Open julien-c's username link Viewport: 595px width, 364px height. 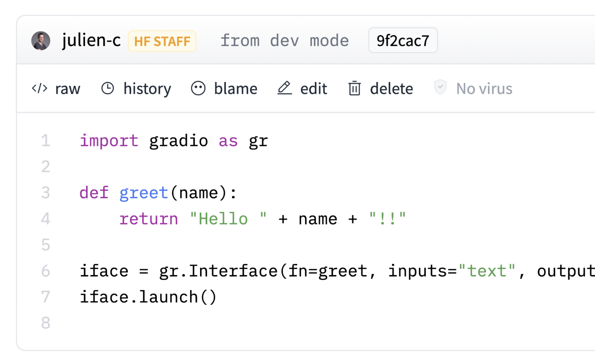tap(91, 40)
